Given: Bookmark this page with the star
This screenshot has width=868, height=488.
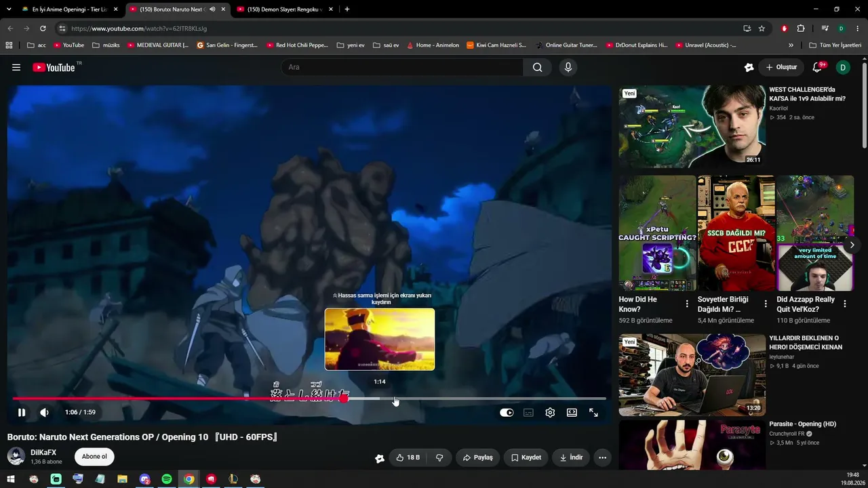Looking at the screenshot, I should 762,28.
